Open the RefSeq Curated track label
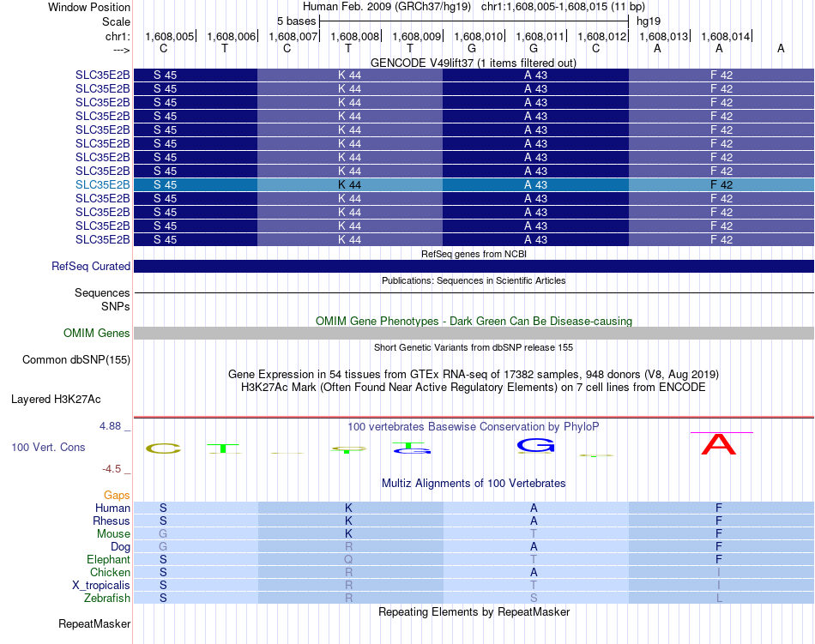815x644 pixels. coord(90,266)
